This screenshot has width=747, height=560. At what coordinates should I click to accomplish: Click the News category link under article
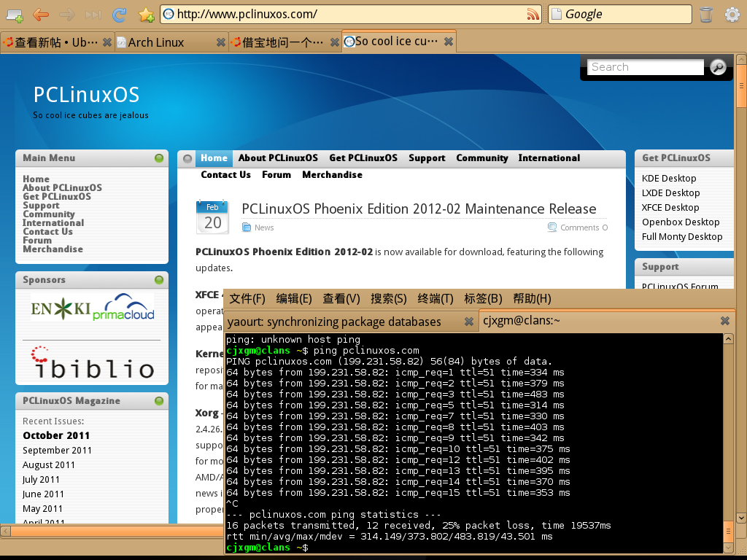pos(264,227)
